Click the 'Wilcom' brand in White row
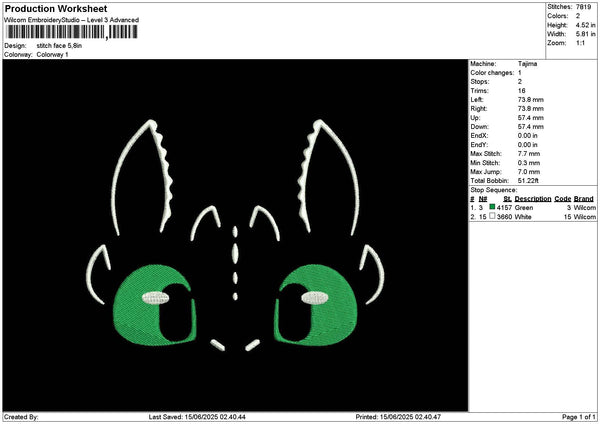 585,217
